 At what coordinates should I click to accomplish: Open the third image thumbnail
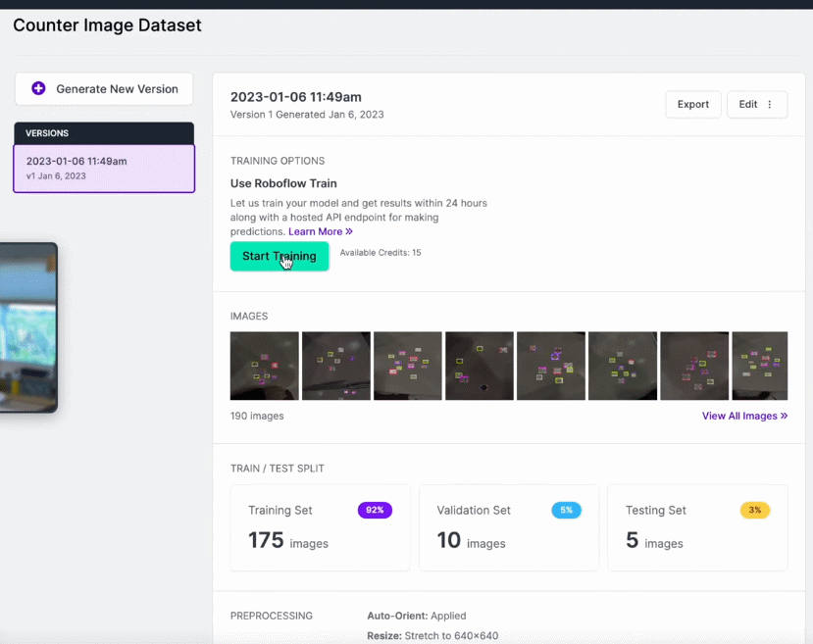pos(408,366)
